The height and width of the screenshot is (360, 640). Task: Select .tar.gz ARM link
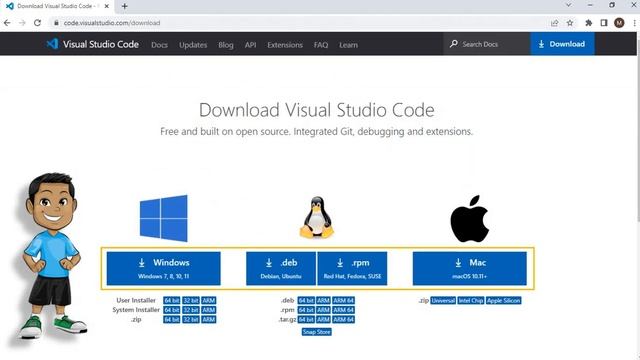(323, 320)
